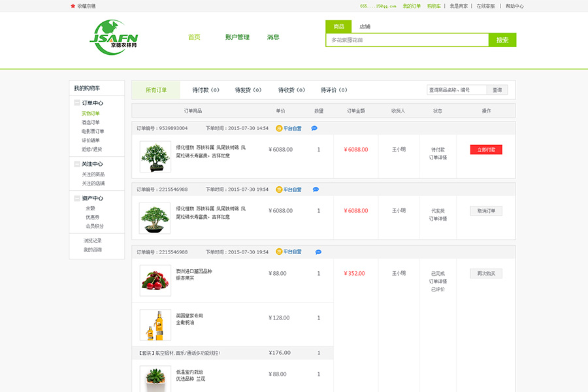Image resolution: width=588 pixels, height=392 pixels.
Task: Collapse the 关注中心 section
Action: [x=77, y=164]
